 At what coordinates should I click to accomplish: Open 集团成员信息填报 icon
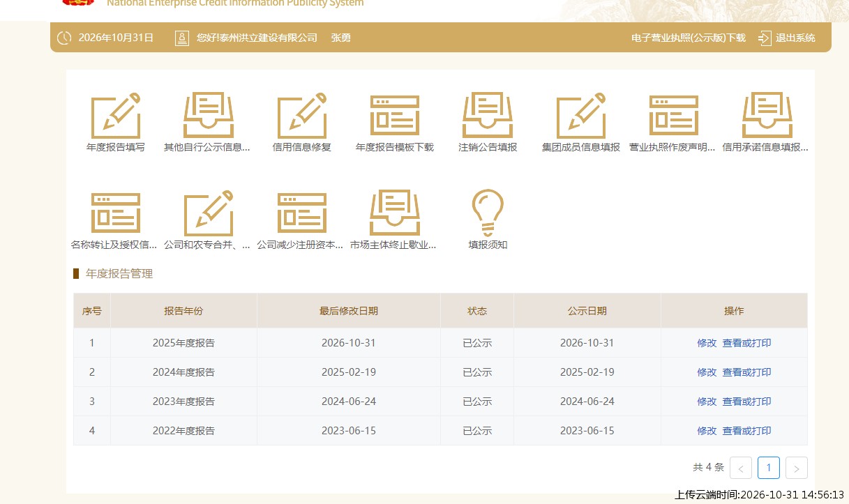[580, 115]
